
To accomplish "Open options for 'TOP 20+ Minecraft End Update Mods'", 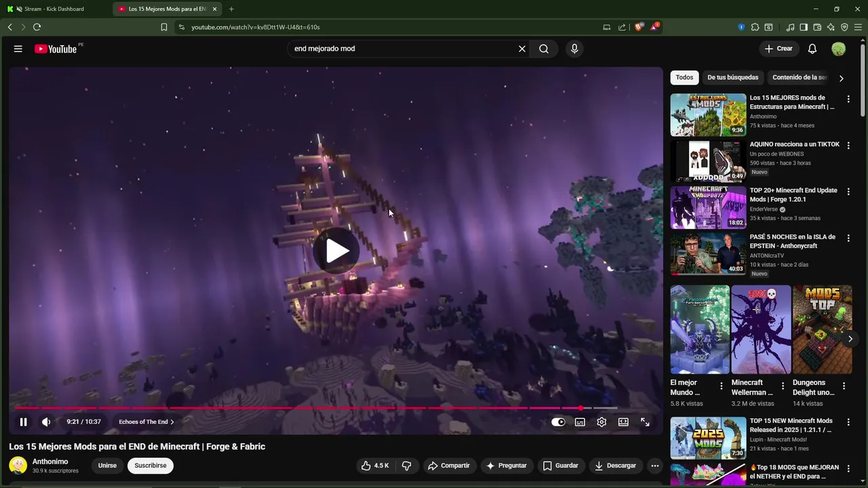I will coord(848,192).
